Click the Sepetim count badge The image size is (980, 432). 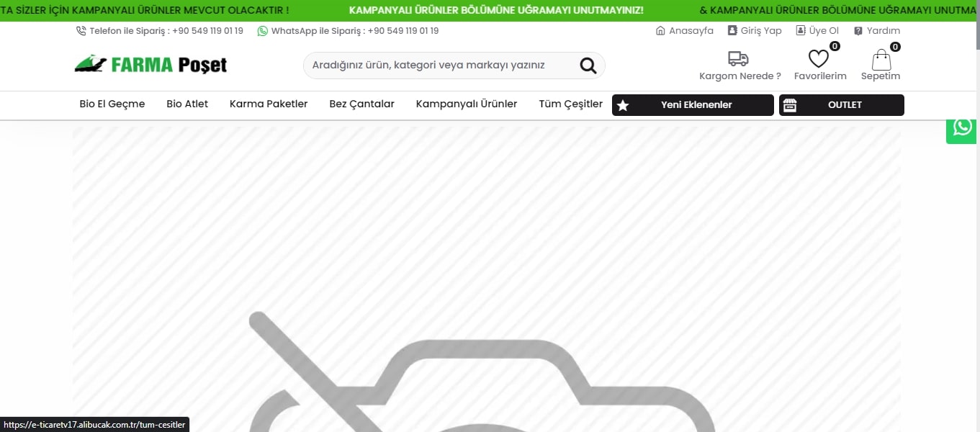[x=895, y=47]
